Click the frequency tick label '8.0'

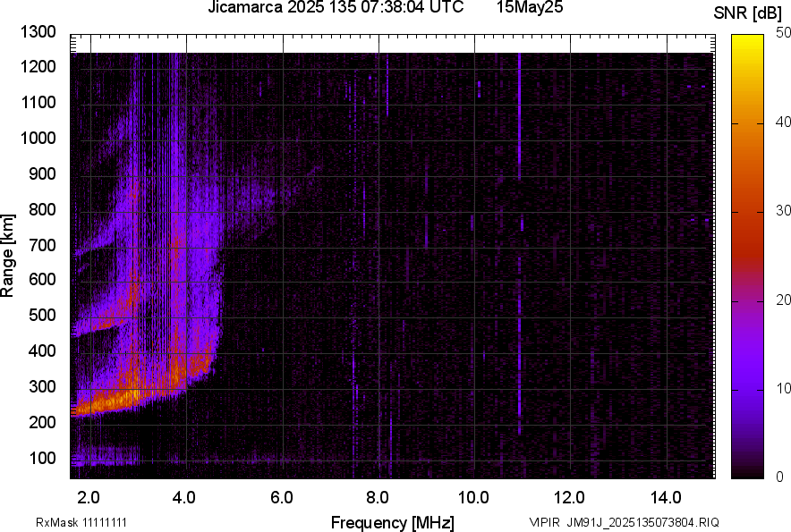tap(377, 498)
